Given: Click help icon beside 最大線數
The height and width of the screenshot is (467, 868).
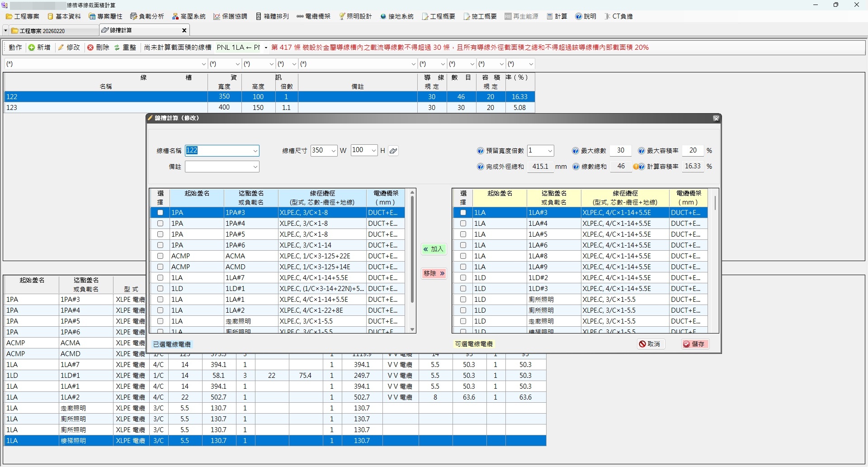Looking at the screenshot, I should click(x=576, y=151).
